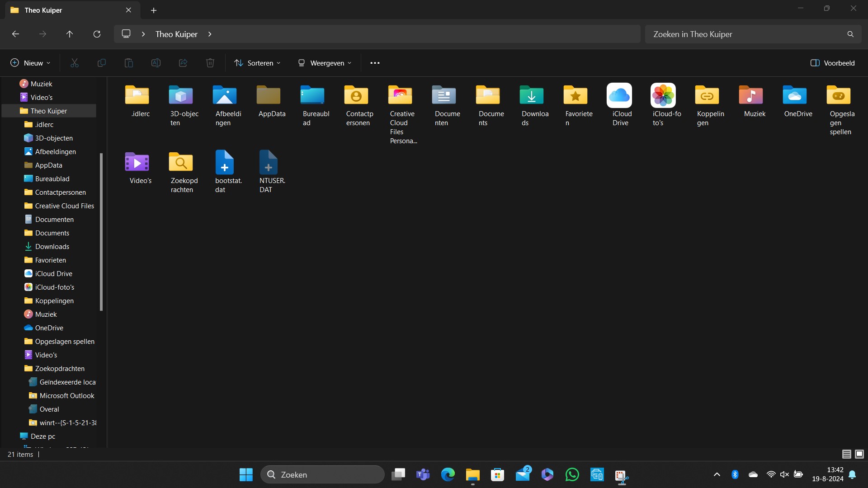Select the Zoekopdrachten folder icon in the grid
This screenshot has height=488, width=868.
tap(181, 172)
